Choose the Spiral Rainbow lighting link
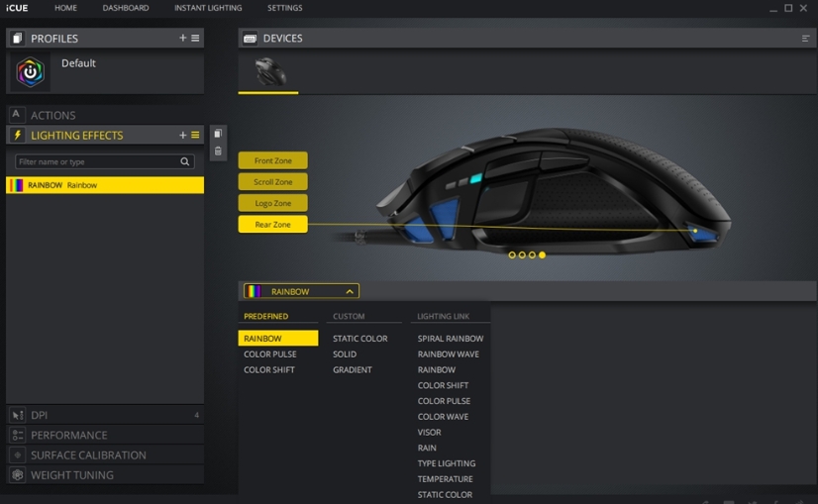Image resolution: width=818 pixels, height=504 pixels. click(x=451, y=338)
